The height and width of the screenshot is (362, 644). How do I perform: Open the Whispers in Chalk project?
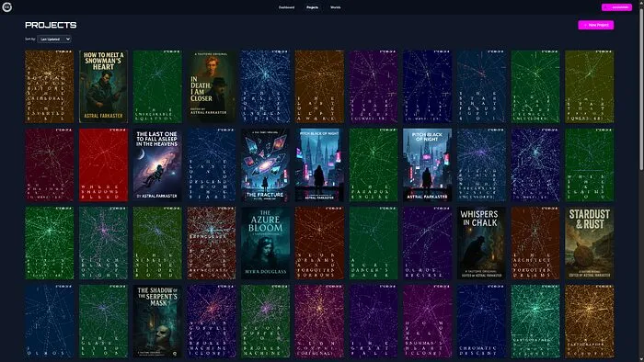(x=481, y=243)
